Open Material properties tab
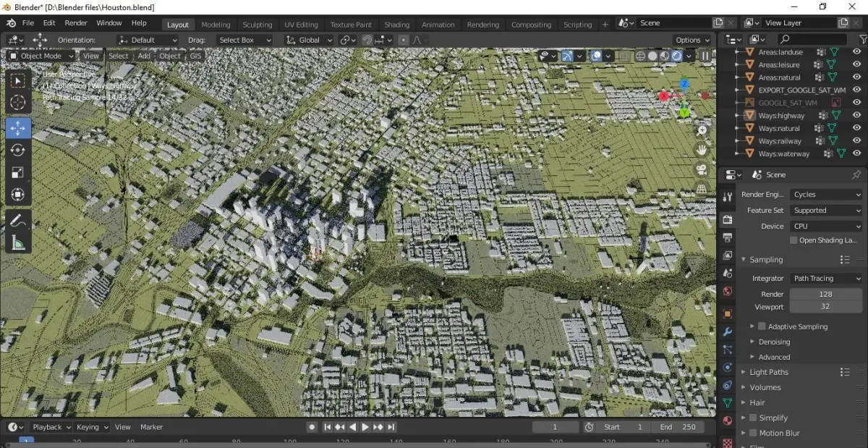The image size is (868, 448). click(x=727, y=421)
